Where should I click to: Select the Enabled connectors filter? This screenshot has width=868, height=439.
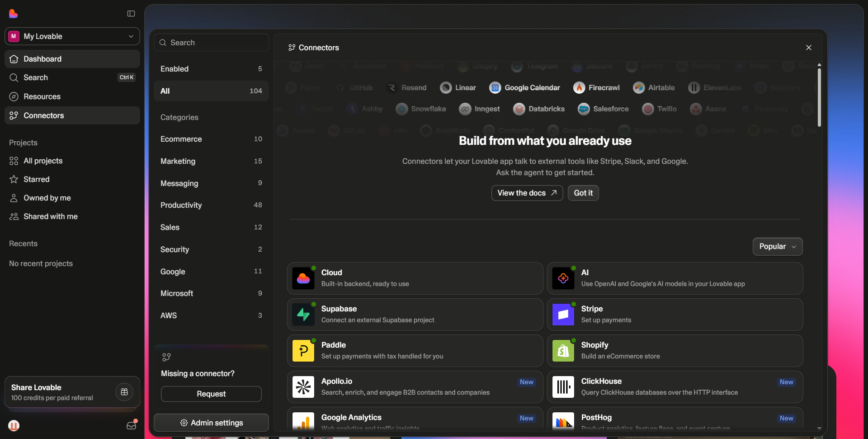pyautogui.click(x=211, y=69)
